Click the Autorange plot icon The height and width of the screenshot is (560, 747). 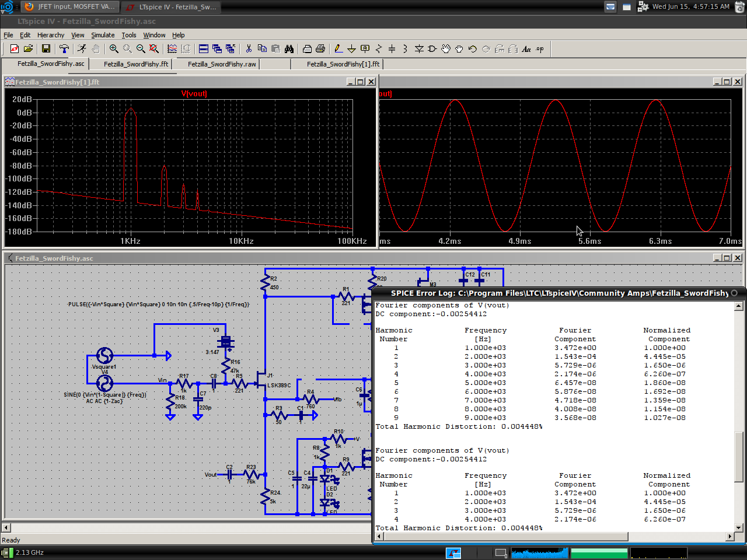(172, 49)
